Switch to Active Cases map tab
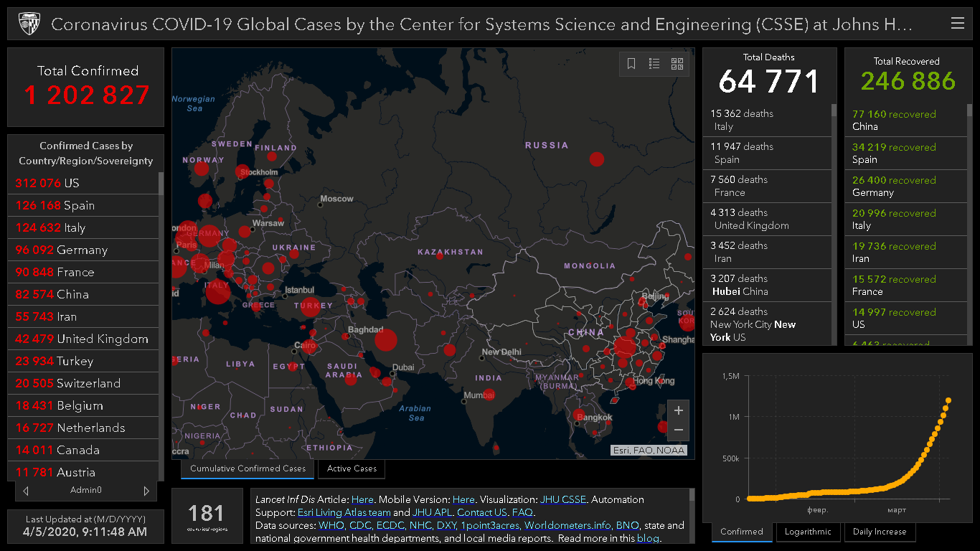Viewport: 980px width, 551px height. click(352, 468)
